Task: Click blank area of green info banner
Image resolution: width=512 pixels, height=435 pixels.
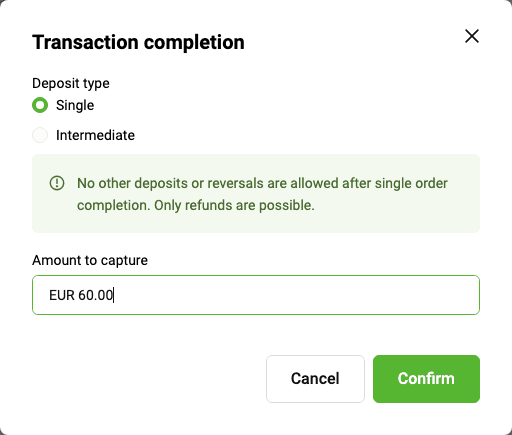Action: [400, 218]
